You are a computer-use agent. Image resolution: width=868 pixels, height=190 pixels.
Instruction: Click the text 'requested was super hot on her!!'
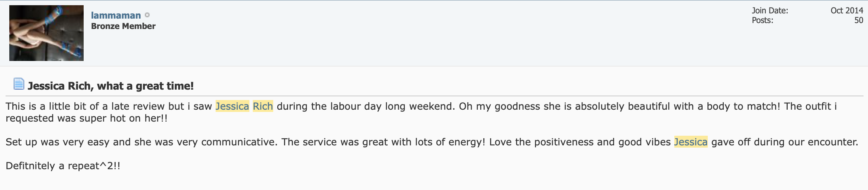coord(87,118)
